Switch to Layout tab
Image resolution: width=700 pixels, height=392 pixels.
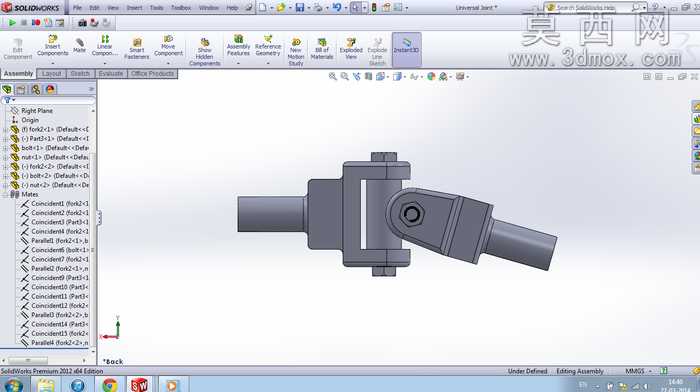coord(51,74)
